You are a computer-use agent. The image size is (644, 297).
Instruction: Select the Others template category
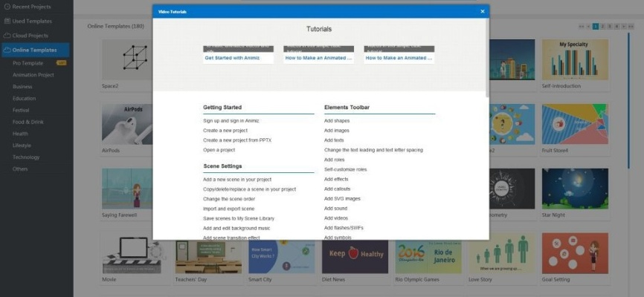coord(20,169)
